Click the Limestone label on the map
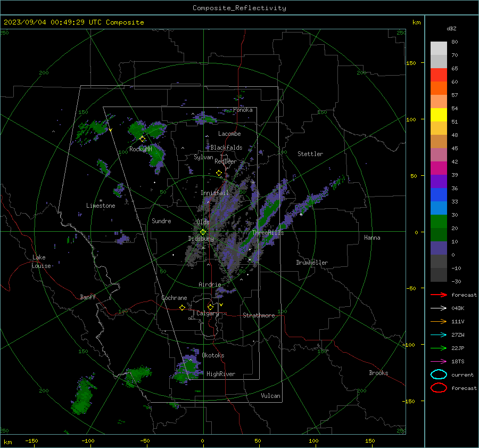The image size is (479, 448). click(x=101, y=206)
